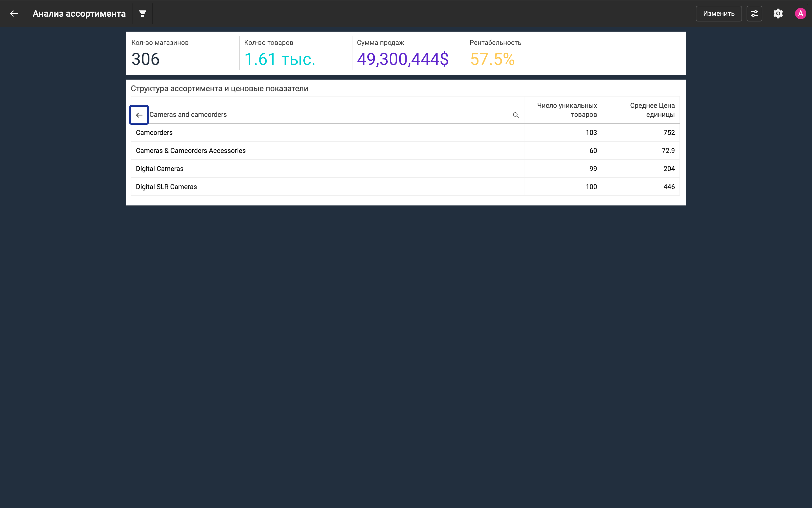Open the user avatar A
The height and width of the screenshot is (508, 812).
click(x=801, y=14)
